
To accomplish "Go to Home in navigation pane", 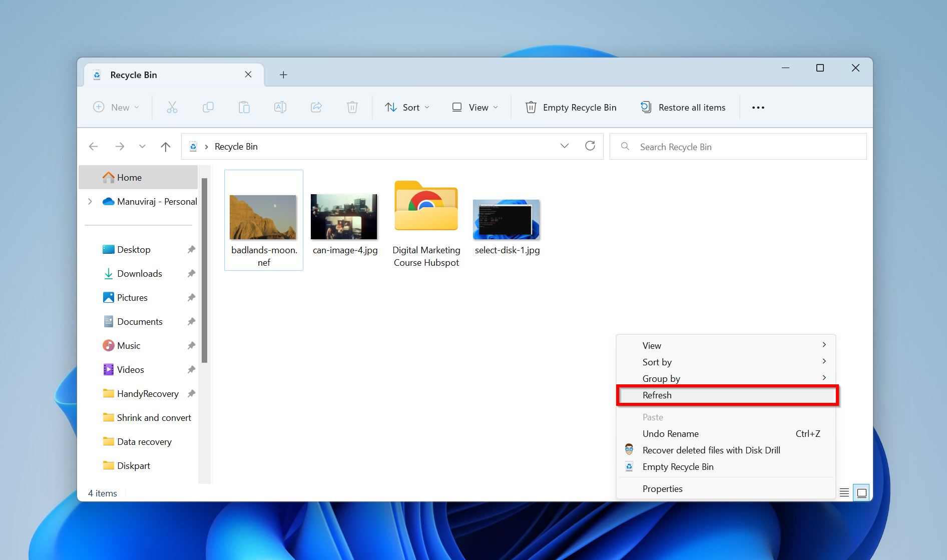I will (138, 177).
